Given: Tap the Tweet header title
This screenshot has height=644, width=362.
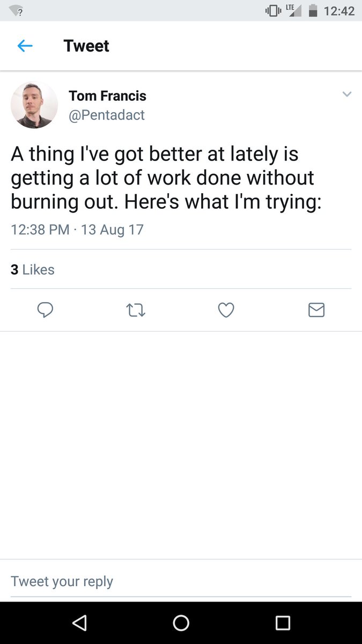Looking at the screenshot, I should click(86, 46).
